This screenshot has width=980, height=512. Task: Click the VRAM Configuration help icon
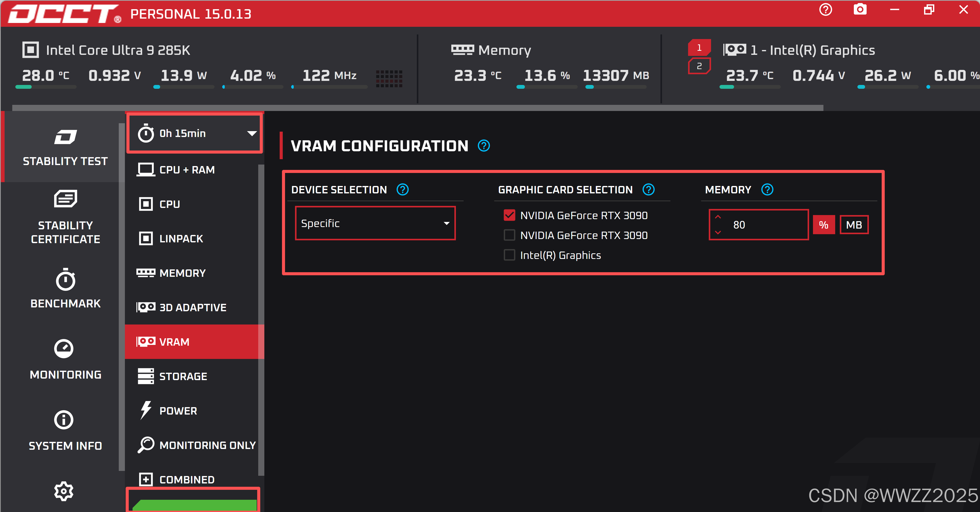click(x=483, y=146)
